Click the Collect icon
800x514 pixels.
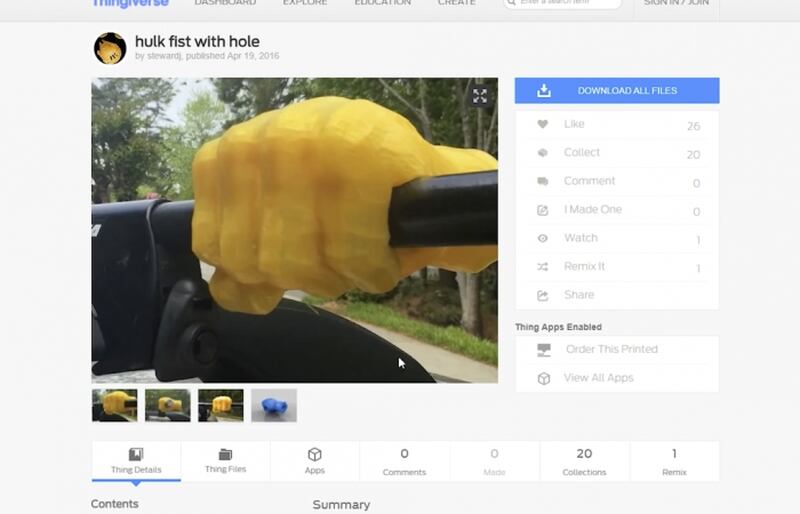tap(542, 153)
